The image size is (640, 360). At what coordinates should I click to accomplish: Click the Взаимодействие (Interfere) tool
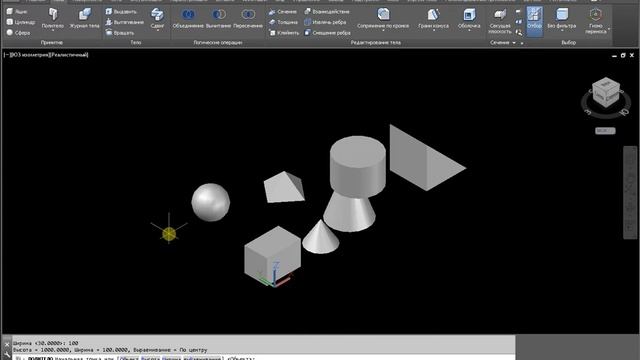327,12
